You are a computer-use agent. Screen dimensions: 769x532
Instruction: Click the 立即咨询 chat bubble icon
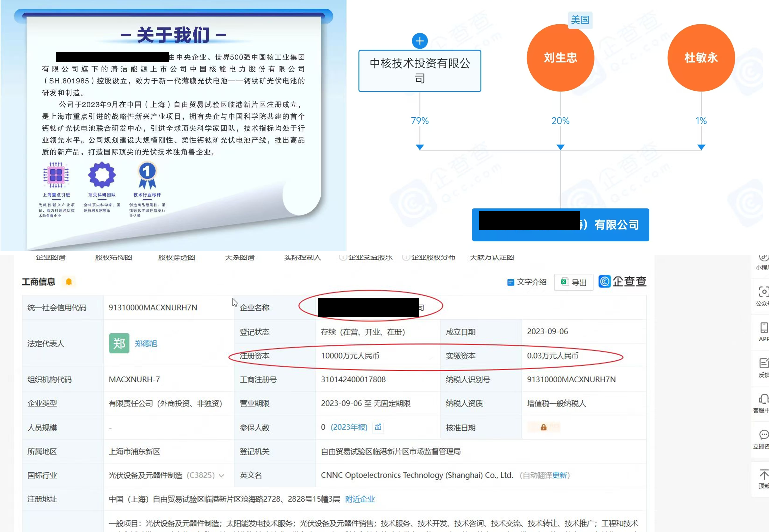pyautogui.click(x=764, y=435)
